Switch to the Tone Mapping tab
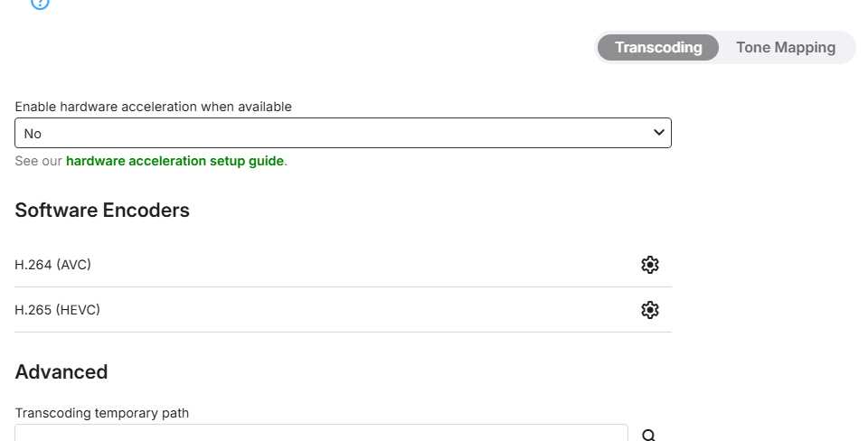 point(785,48)
